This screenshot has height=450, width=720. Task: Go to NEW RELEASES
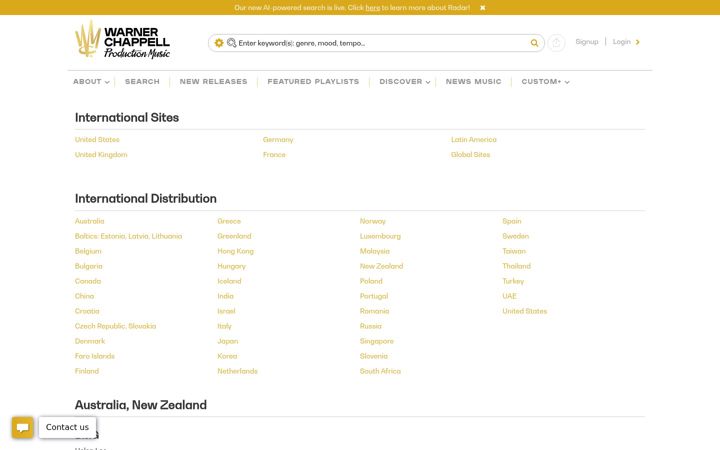click(x=214, y=82)
